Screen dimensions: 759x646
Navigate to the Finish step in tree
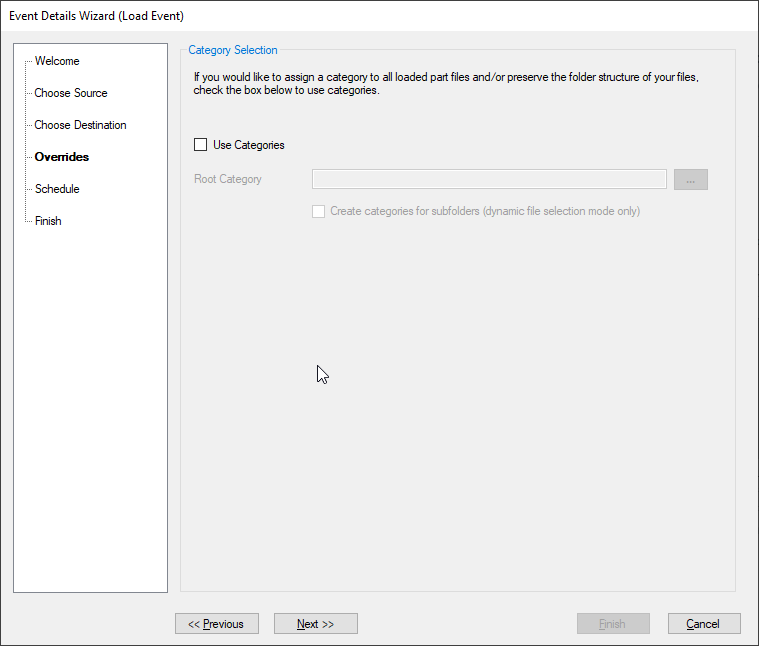(48, 221)
